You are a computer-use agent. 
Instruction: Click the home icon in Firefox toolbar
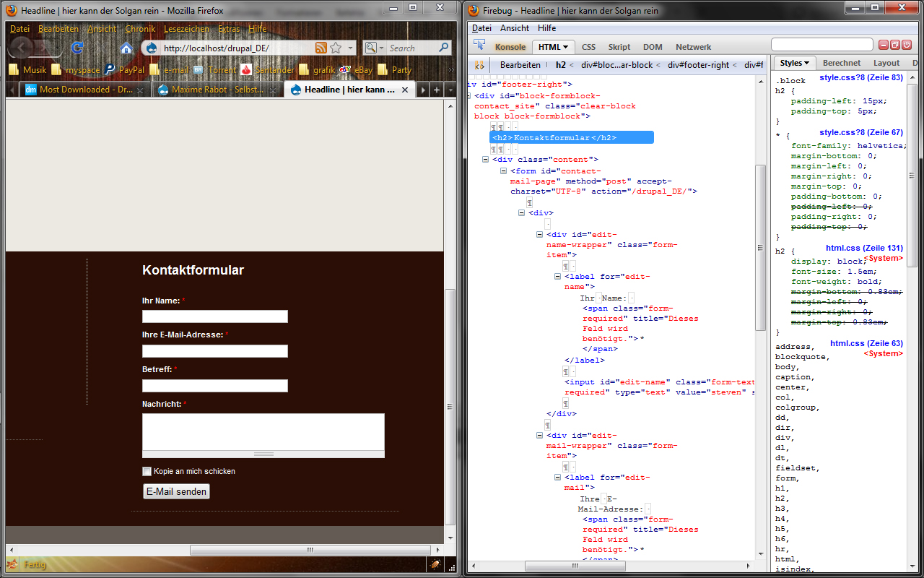[126, 48]
